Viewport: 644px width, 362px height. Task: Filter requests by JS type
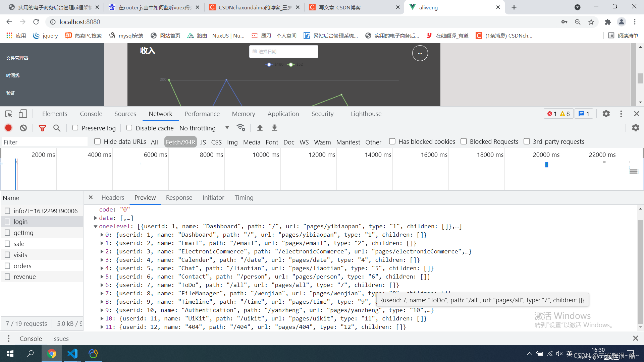(203, 142)
